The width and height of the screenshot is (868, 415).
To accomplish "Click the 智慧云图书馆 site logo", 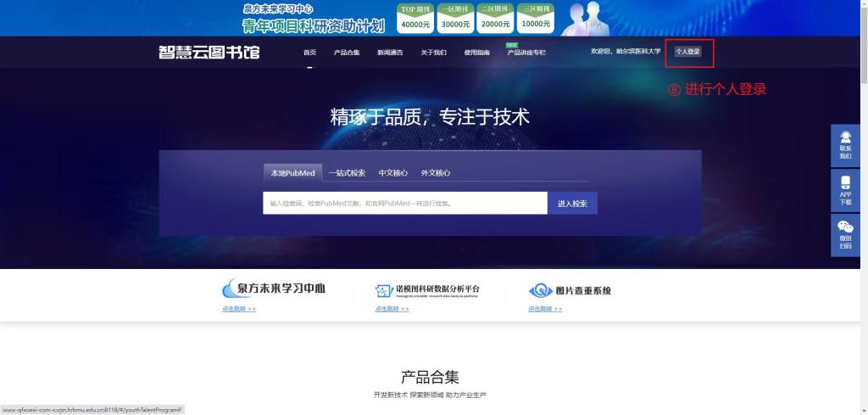I will coord(209,53).
